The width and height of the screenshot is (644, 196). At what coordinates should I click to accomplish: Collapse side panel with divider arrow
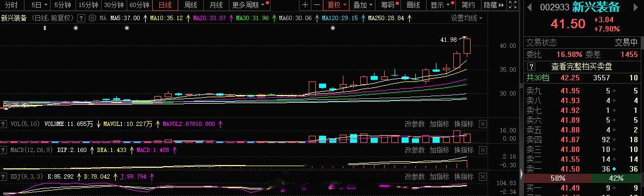[x=522, y=174]
